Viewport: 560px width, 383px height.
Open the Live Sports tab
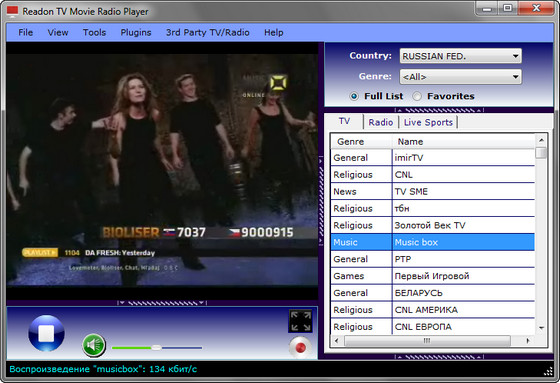[x=428, y=122]
